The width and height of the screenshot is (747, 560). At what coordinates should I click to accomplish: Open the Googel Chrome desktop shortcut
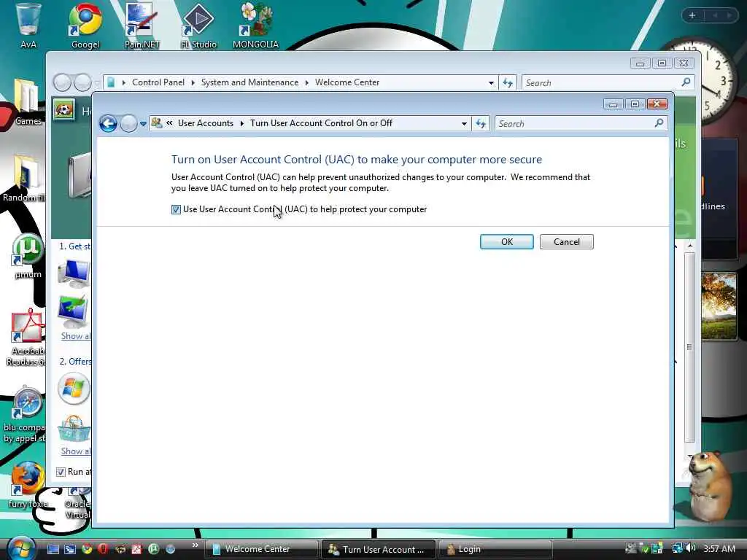(x=85, y=26)
